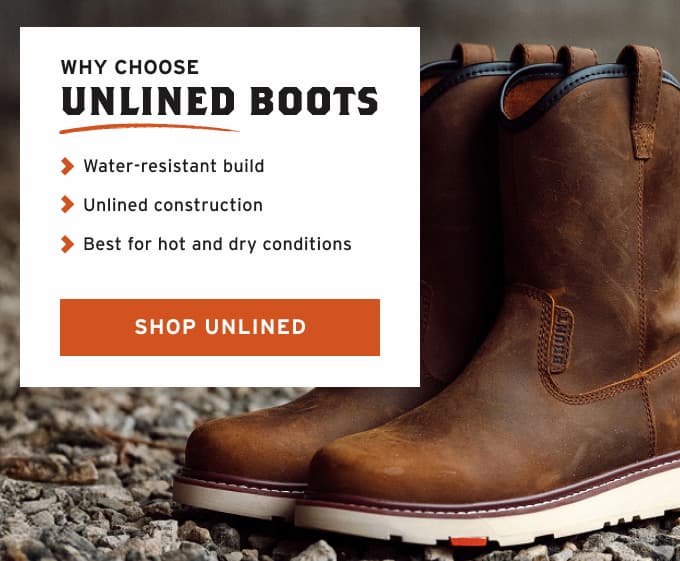This screenshot has width=680, height=561.
Task: Click the orange chevron beside Water-resistant build
Action: 67,166
